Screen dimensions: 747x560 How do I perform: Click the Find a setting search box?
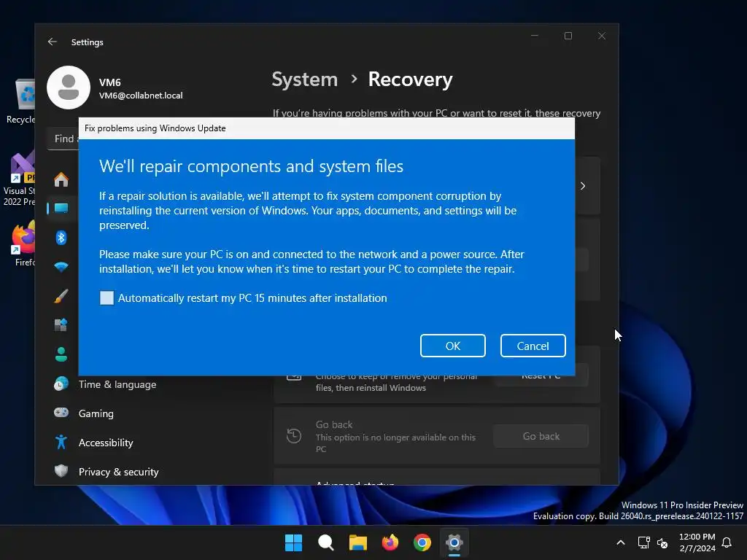click(x=63, y=139)
